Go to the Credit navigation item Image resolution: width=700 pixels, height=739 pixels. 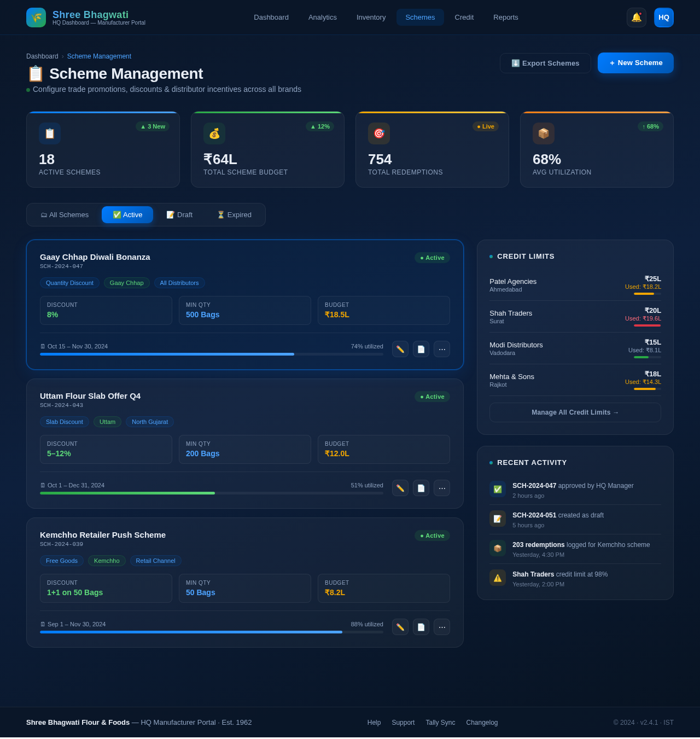[464, 18]
